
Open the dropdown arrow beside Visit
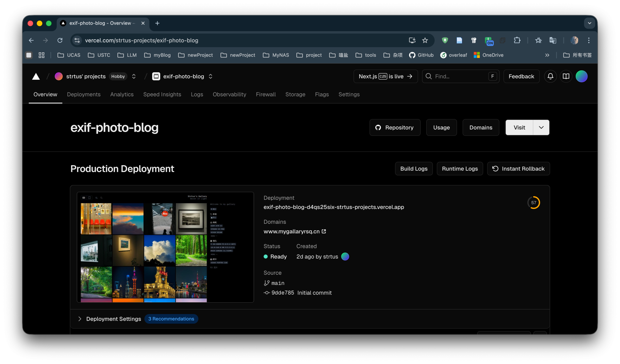(541, 128)
